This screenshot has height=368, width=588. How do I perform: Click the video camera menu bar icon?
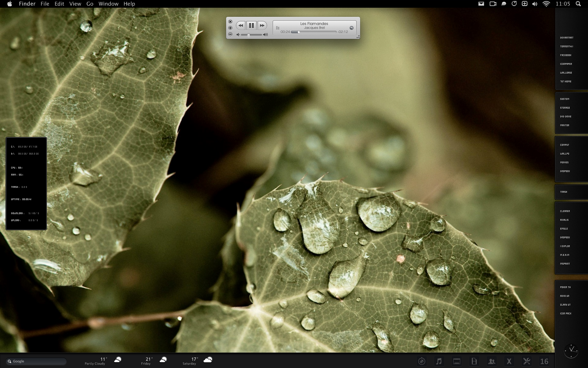493,4
